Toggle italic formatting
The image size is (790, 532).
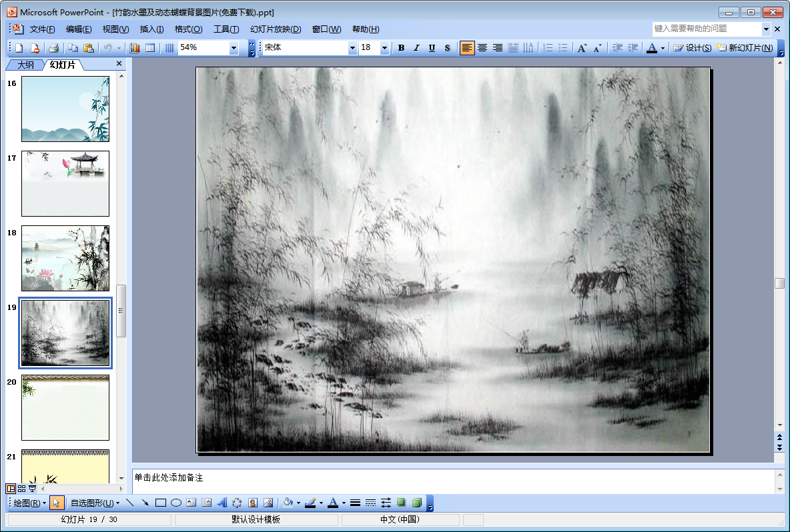pos(416,48)
